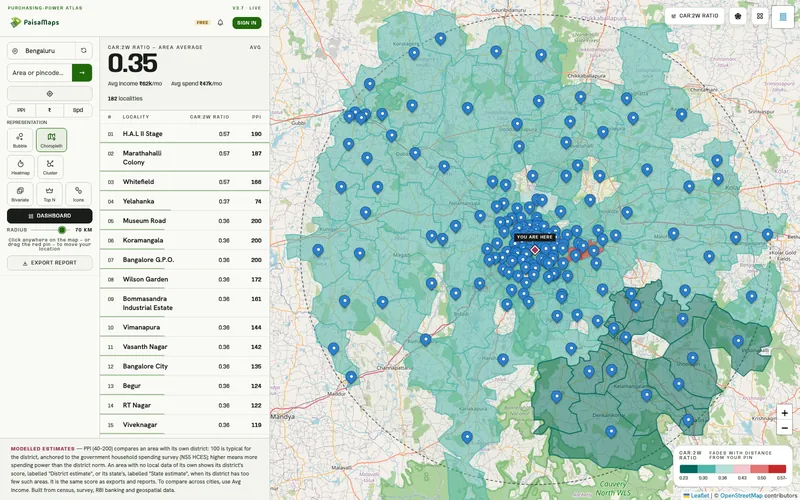Open the Bengaluru city selector
Viewport: 800px width, 500px height.
pos(42,51)
